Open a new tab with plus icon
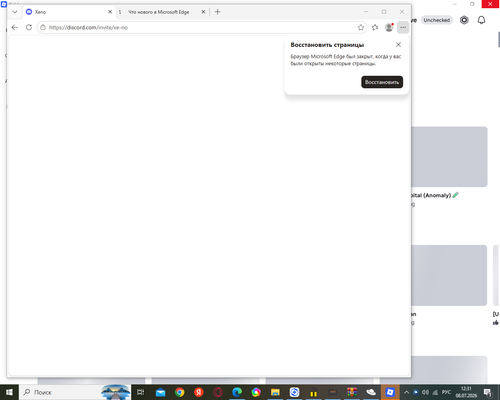 coord(218,12)
